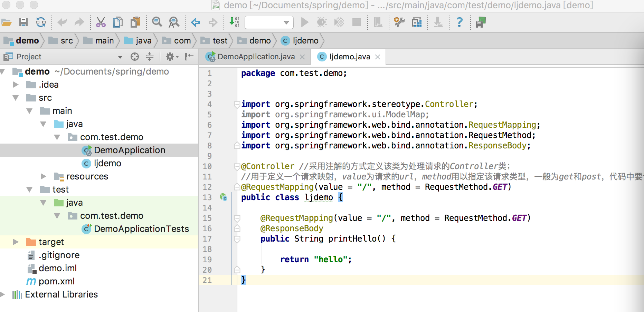Image resolution: width=644 pixels, height=312 pixels.
Task: Click the gutter icon on line 13
Action: point(224,197)
